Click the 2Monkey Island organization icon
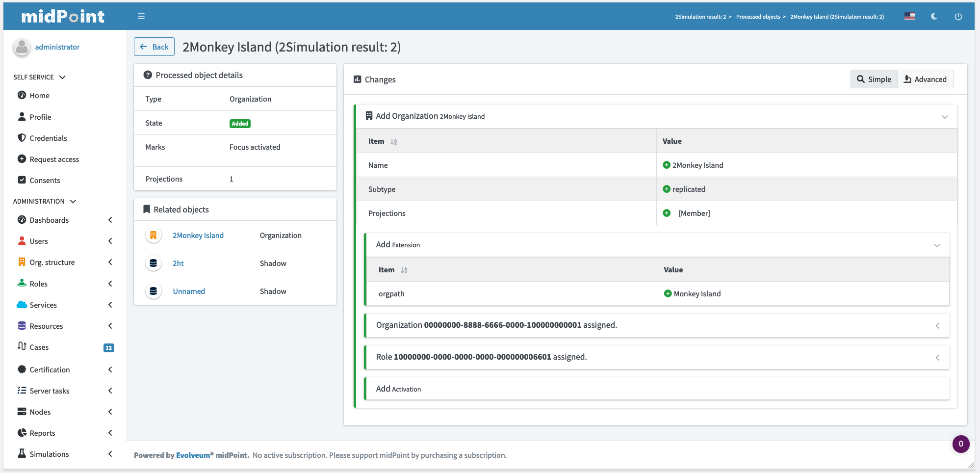The image size is (980, 473). pos(154,236)
